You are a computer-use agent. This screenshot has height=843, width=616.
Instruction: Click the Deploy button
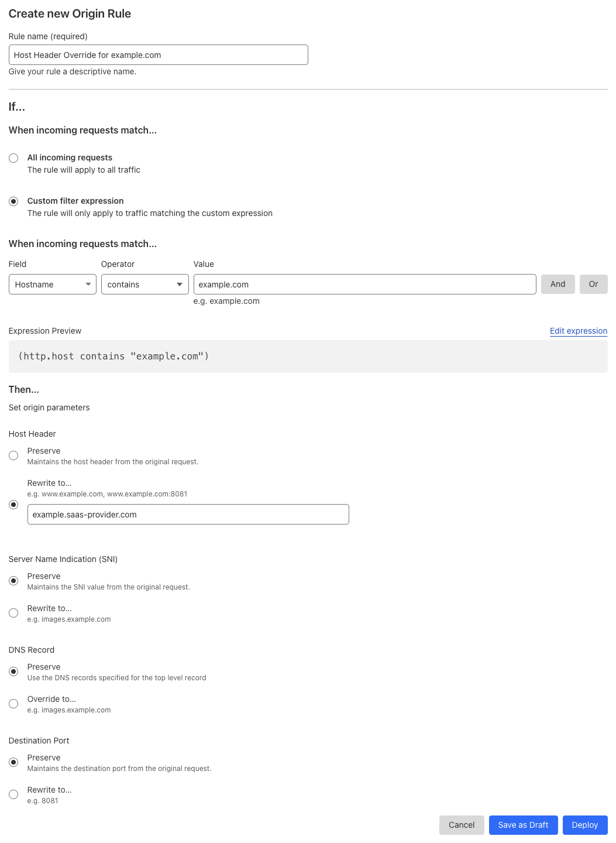pos(584,825)
